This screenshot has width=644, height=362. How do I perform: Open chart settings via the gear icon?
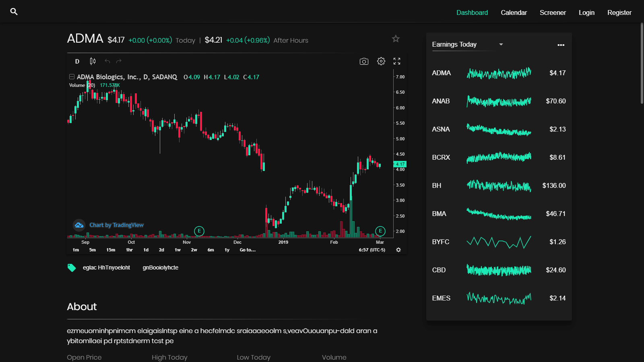380,61
